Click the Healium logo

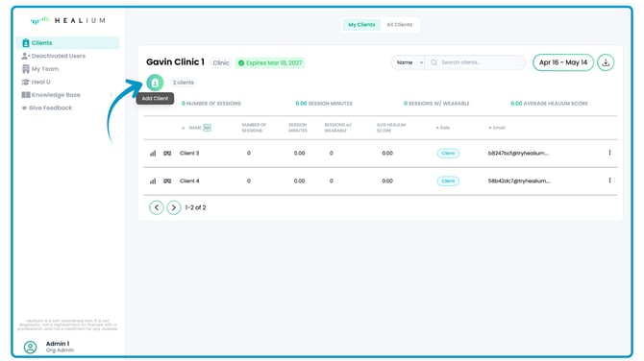coord(68,20)
